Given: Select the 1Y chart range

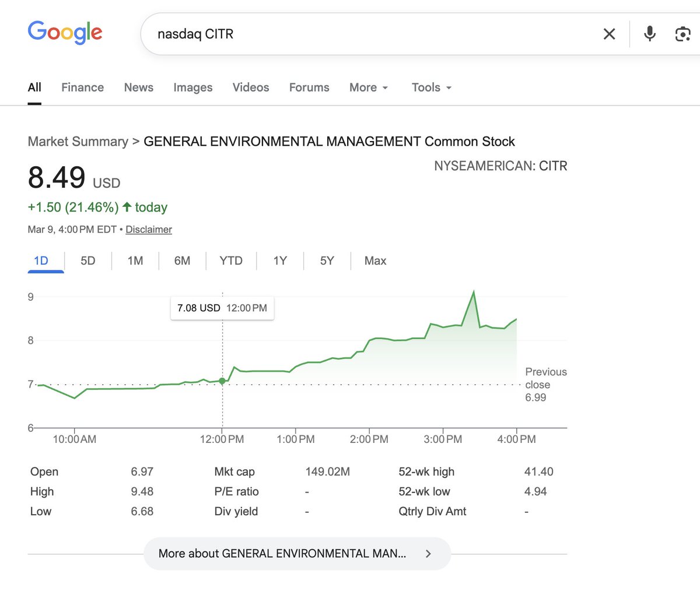Looking at the screenshot, I should point(280,261).
